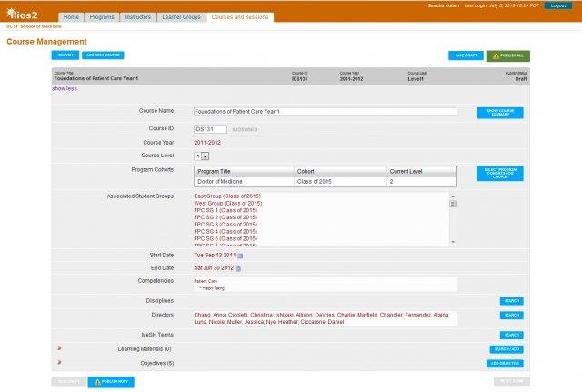Click the Ilios2 logo
Image resolution: width=582 pixels, height=392 pixels.
pyautogui.click(x=22, y=15)
